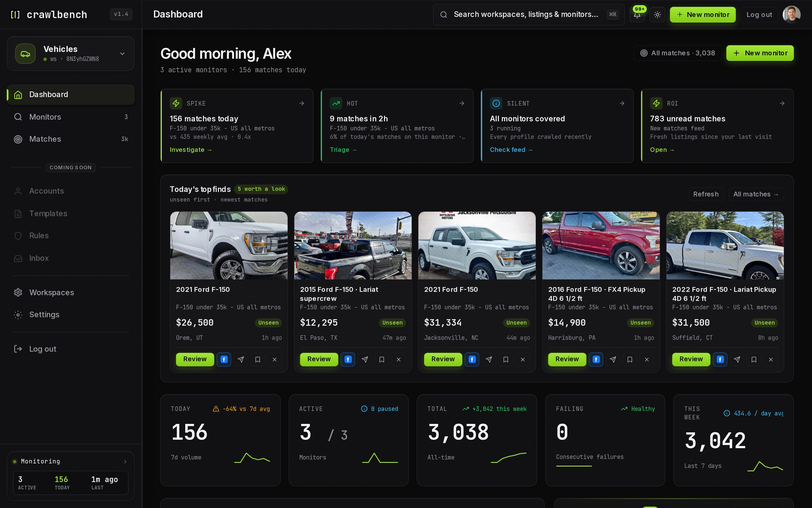
Task: Focus the search workspaces input field
Action: (x=528, y=14)
